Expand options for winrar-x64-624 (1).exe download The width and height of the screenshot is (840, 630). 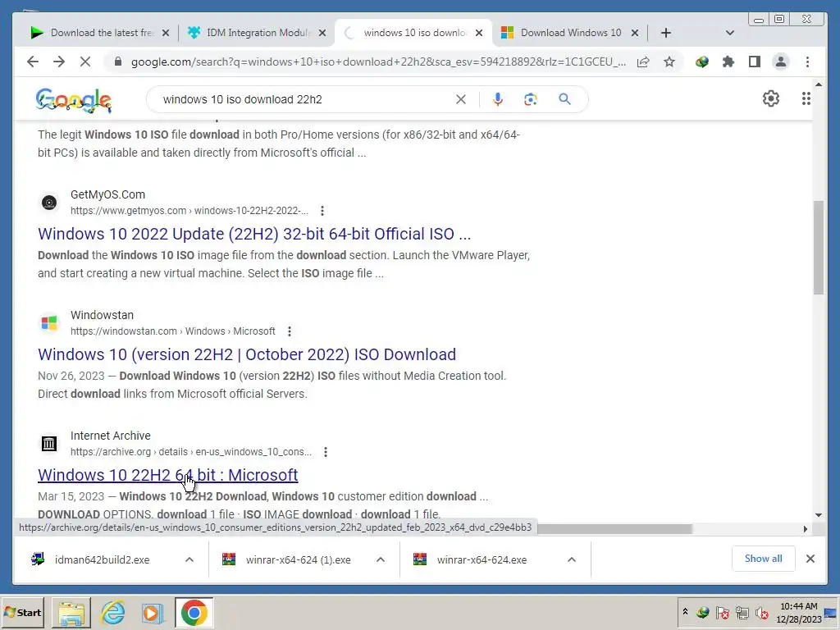381,559
